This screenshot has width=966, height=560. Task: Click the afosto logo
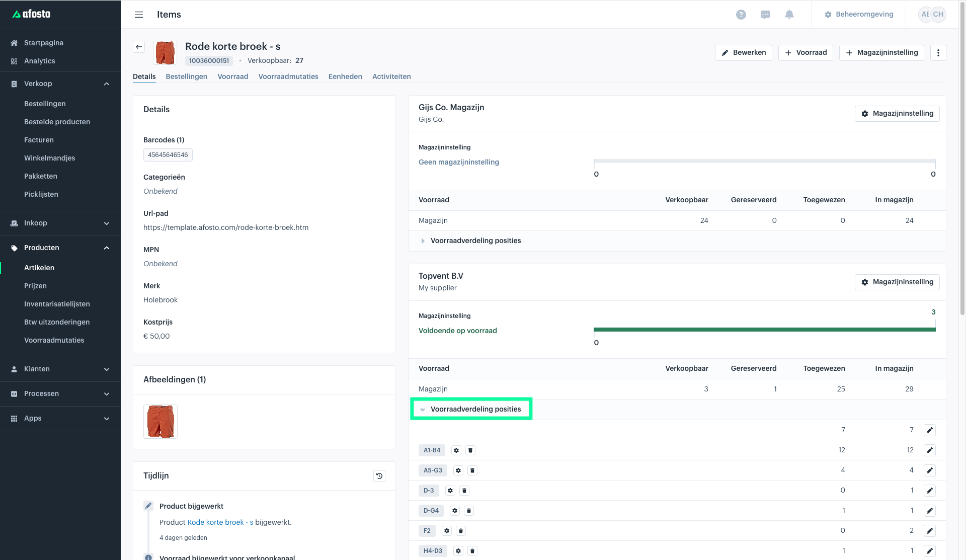[31, 14]
